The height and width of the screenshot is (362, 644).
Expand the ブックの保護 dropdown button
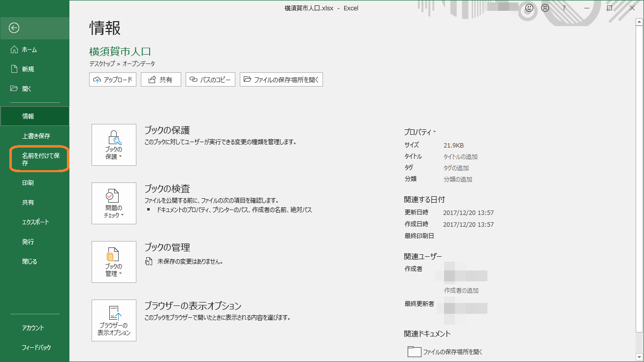114,145
